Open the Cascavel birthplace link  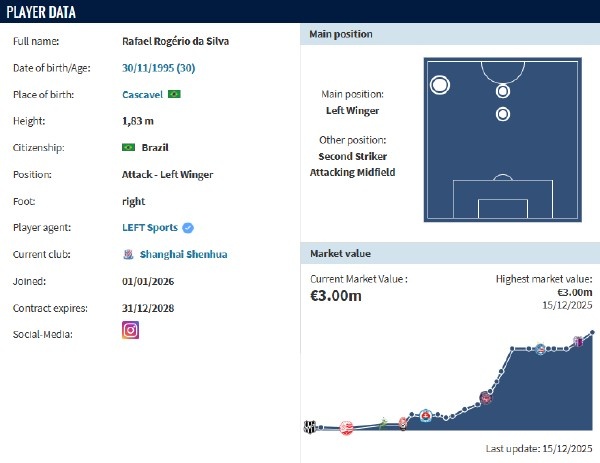(x=143, y=94)
